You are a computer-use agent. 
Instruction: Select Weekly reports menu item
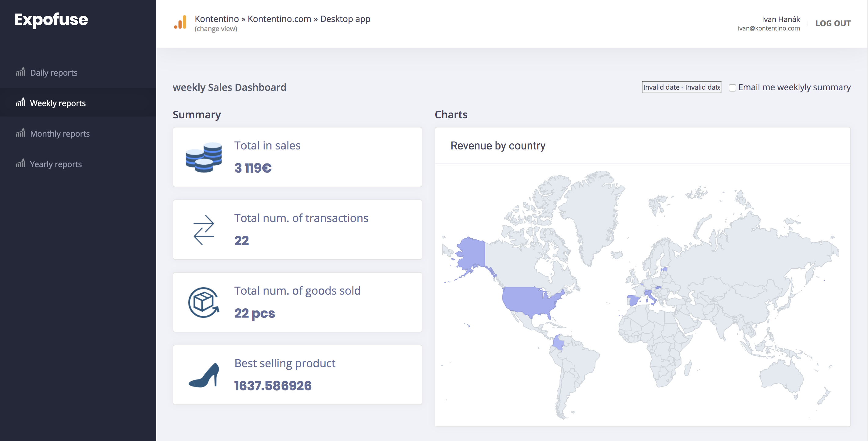[x=58, y=103]
